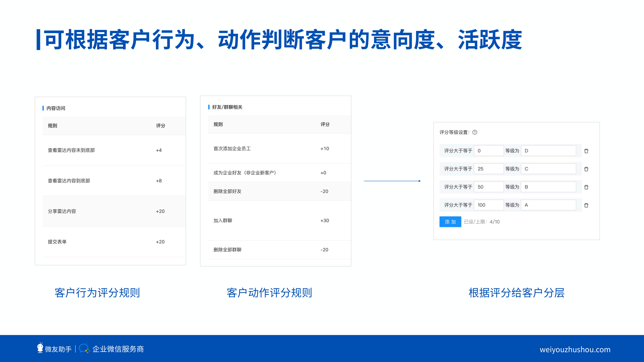Click the 评分等级设置 label
This screenshot has width=644, height=362.
click(454, 132)
